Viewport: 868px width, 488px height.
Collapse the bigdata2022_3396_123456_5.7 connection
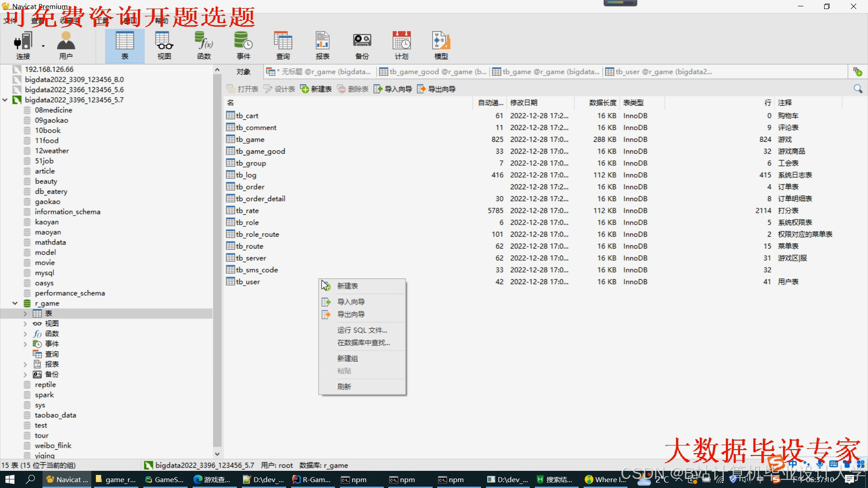click(5, 100)
